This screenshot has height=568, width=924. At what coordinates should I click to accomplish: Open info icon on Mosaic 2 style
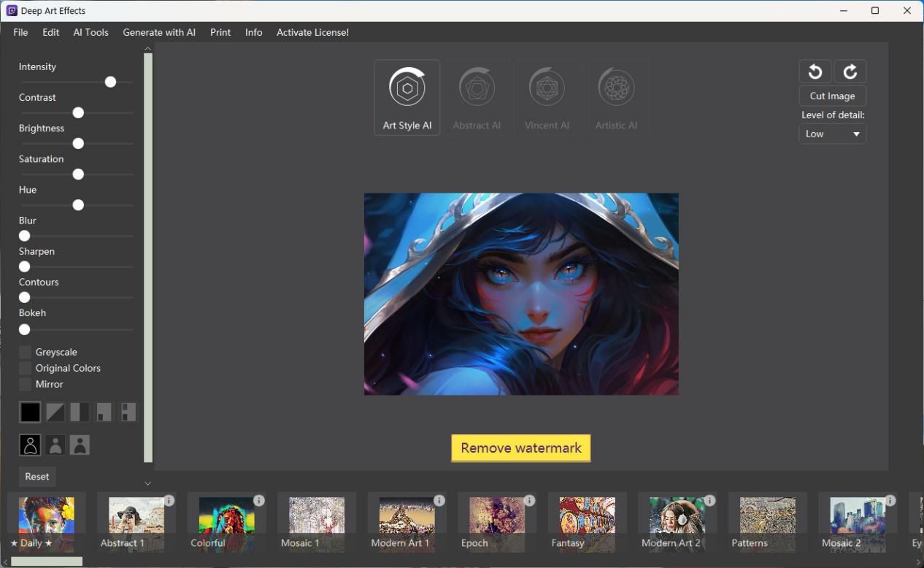click(x=890, y=500)
